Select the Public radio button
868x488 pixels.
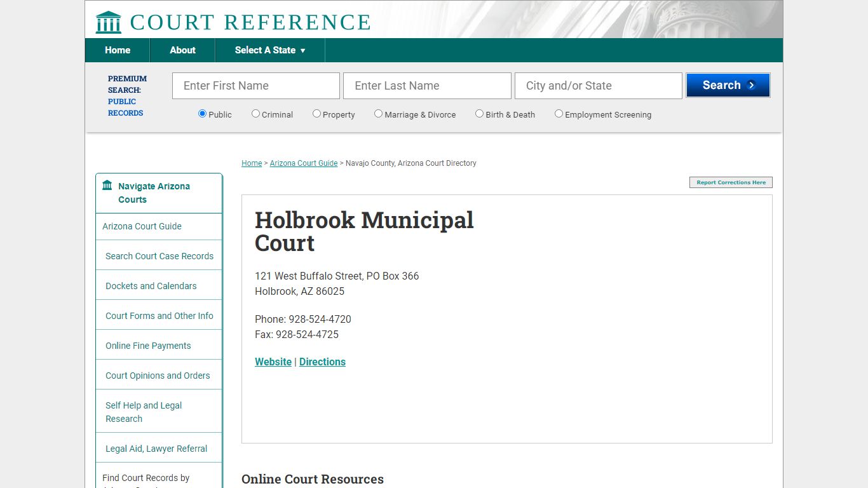[202, 114]
